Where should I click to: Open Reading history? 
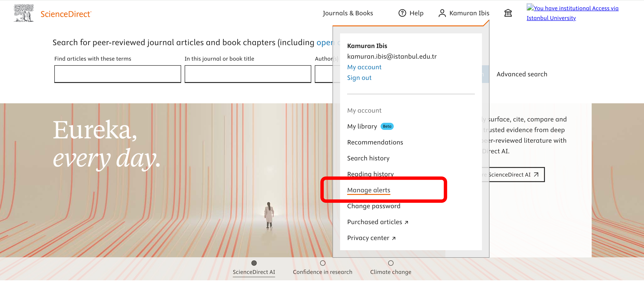tap(370, 174)
